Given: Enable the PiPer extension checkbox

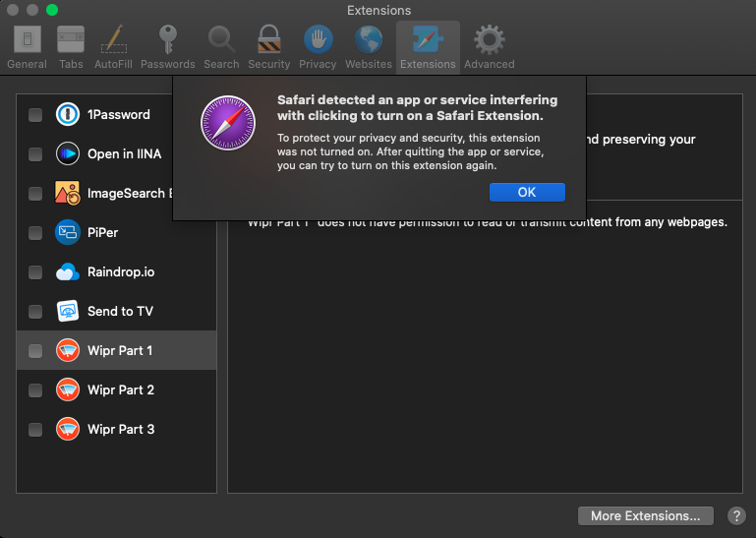Looking at the screenshot, I should [x=35, y=233].
